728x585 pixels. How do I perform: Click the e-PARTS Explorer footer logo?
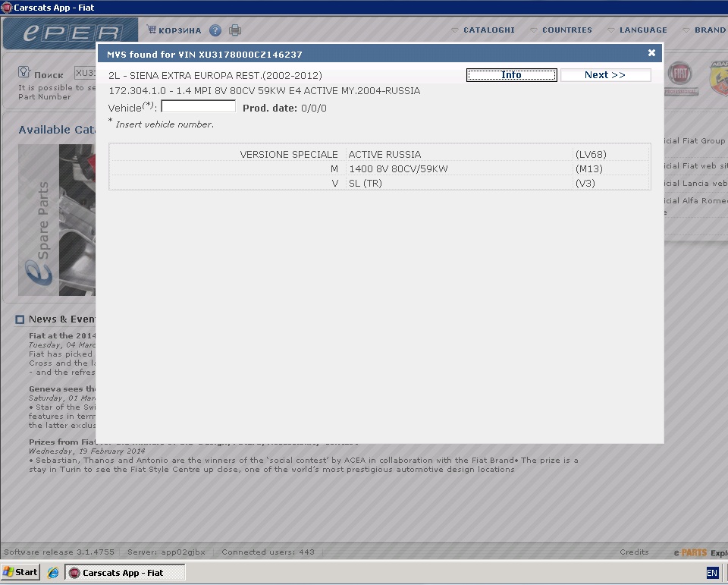pyautogui.click(x=701, y=552)
